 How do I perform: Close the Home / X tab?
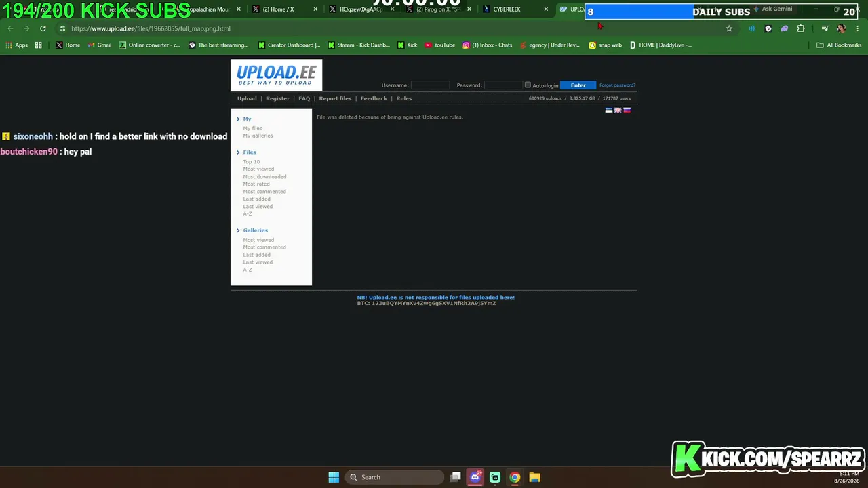316,9
